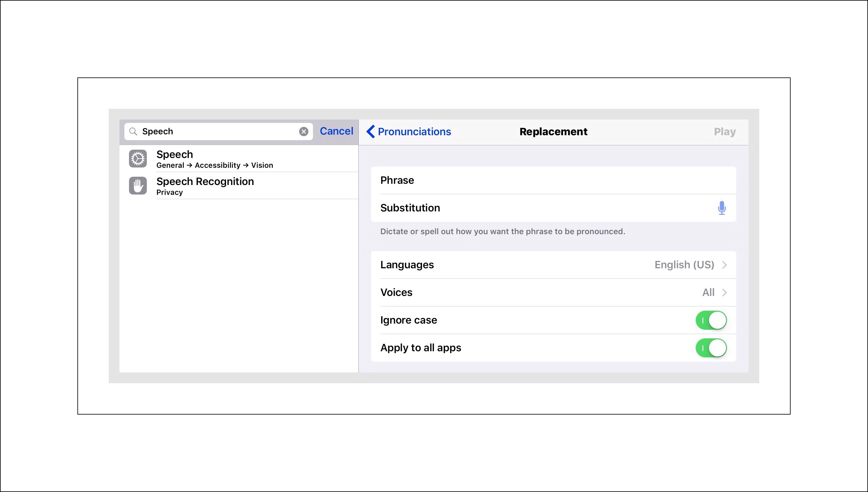Click the magnifying glass search icon
The height and width of the screenshot is (492, 868).
[x=133, y=132]
